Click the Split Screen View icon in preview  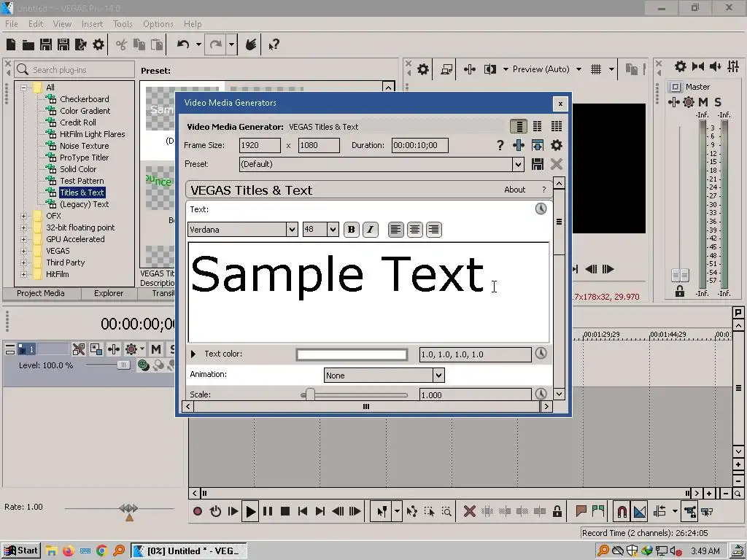tap(489, 69)
